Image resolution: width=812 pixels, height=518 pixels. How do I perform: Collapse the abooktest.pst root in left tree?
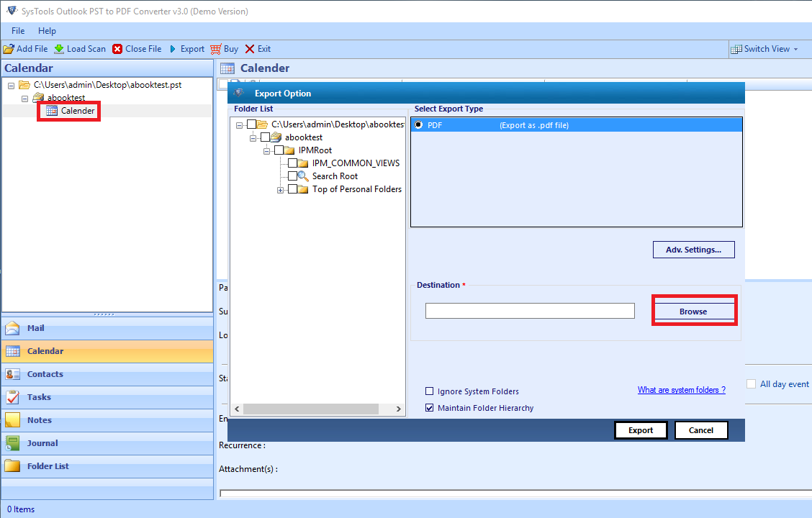[x=11, y=86]
